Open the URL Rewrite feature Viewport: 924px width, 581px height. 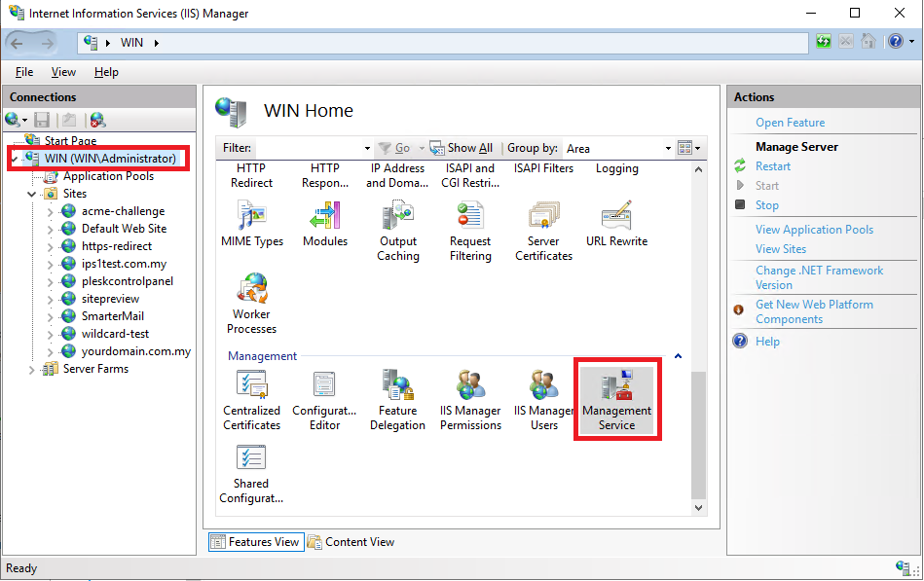616,224
